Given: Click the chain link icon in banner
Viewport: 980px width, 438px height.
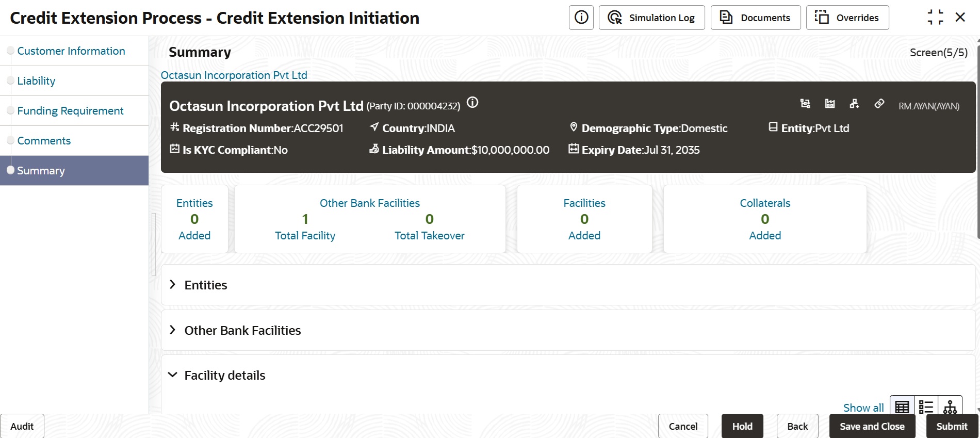Looking at the screenshot, I should click(879, 104).
